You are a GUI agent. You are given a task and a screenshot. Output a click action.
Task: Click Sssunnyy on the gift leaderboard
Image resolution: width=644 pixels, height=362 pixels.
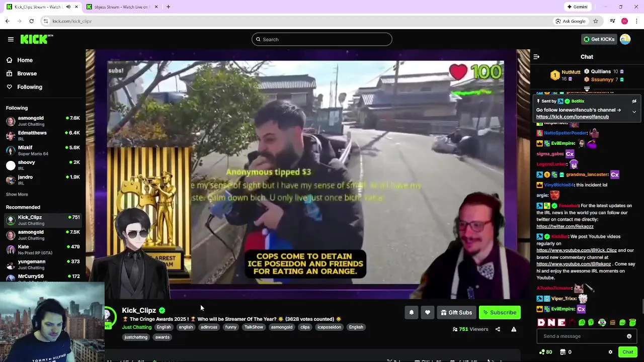pyautogui.click(x=604, y=79)
